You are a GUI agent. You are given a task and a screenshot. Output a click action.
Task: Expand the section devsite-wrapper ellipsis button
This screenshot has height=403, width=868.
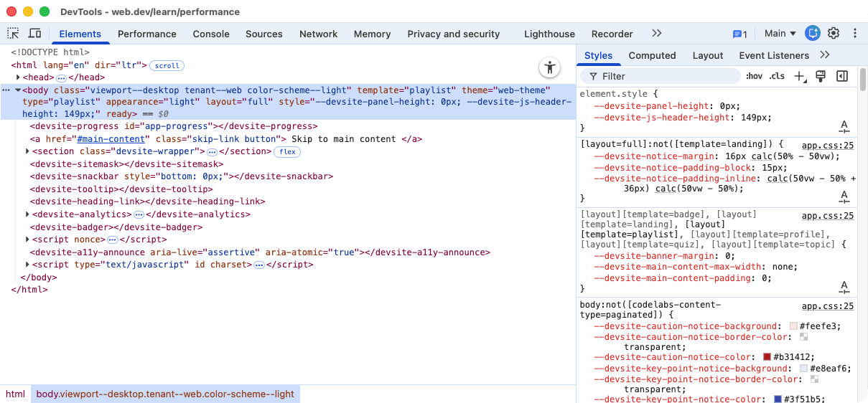tap(212, 152)
